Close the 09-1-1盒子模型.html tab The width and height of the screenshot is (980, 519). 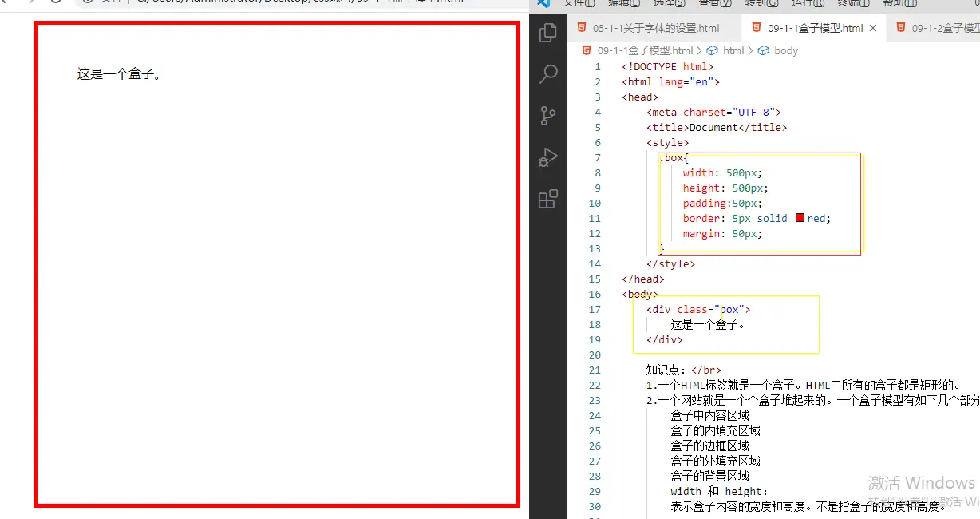pyautogui.click(x=873, y=28)
